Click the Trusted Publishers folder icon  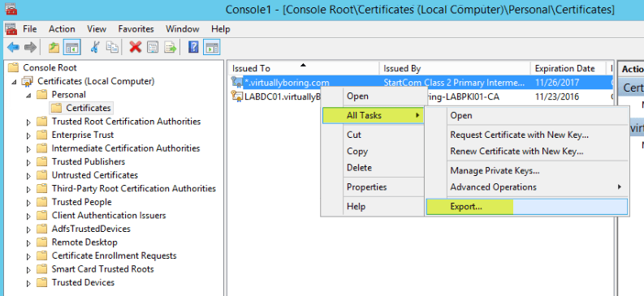(x=42, y=162)
